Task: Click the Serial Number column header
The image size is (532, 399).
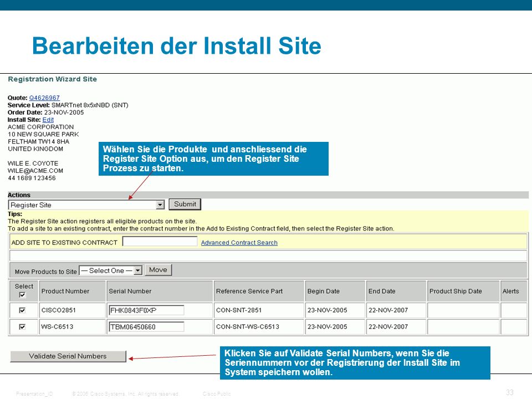Action: tap(160, 291)
